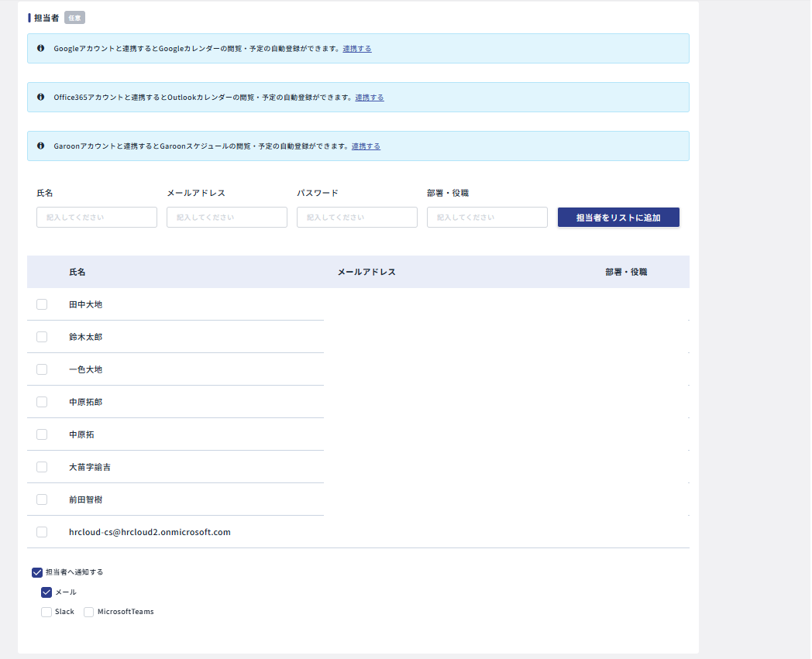Check the hrcloud-cs@hrcloud2.onmicrosoft.com row checkbox
Screen dimensions: 812x659
(42, 532)
